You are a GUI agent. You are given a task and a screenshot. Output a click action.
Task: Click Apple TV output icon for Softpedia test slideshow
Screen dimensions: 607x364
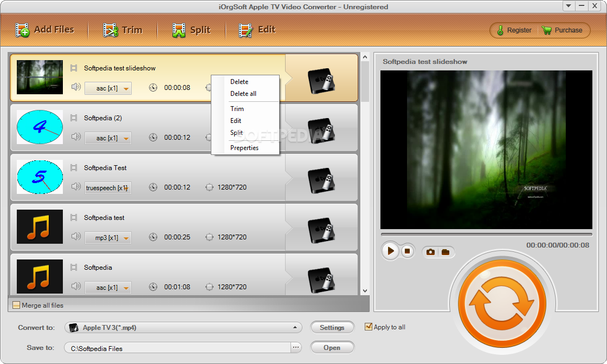(321, 81)
